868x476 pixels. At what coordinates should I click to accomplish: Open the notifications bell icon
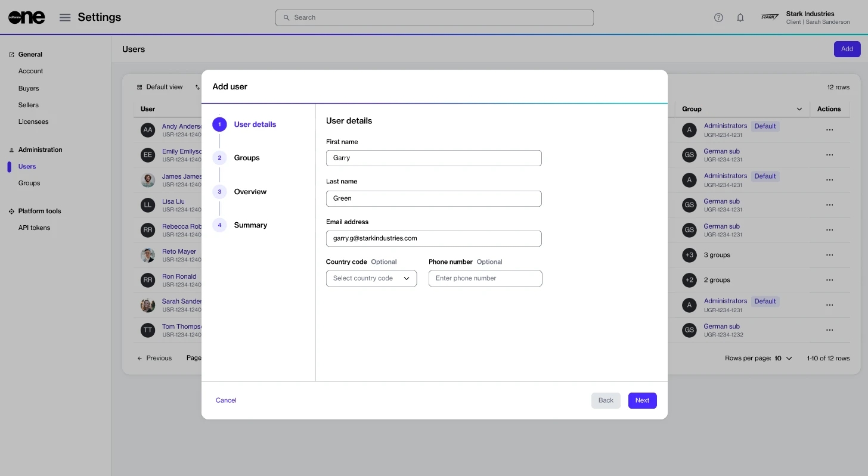click(x=740, y=17)
